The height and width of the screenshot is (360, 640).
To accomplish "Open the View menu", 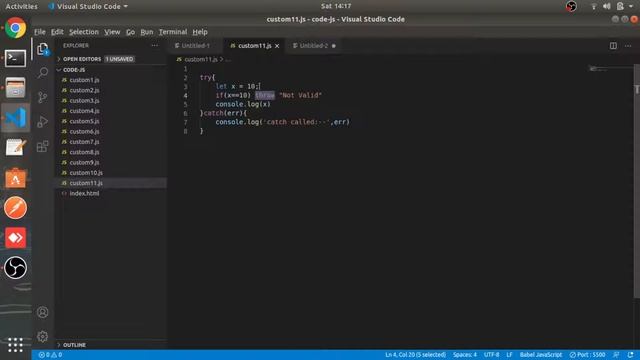I will coord(112,32).
